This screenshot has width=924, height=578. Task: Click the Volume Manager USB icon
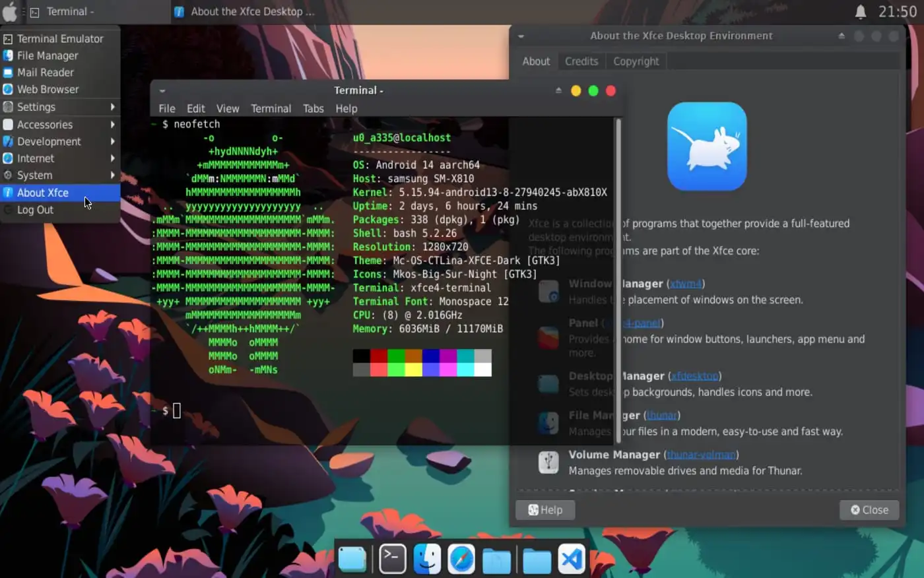pos(548,462)
